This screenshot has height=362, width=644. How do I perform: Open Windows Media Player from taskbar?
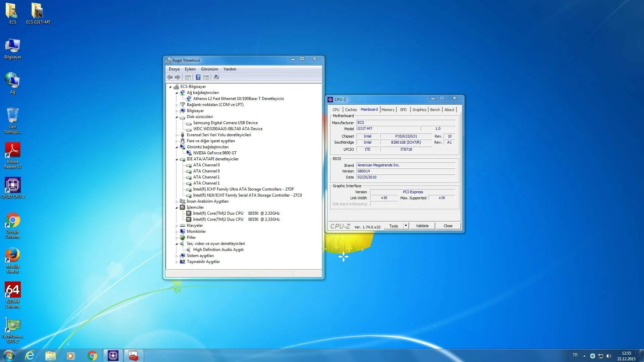coord(71,356)
